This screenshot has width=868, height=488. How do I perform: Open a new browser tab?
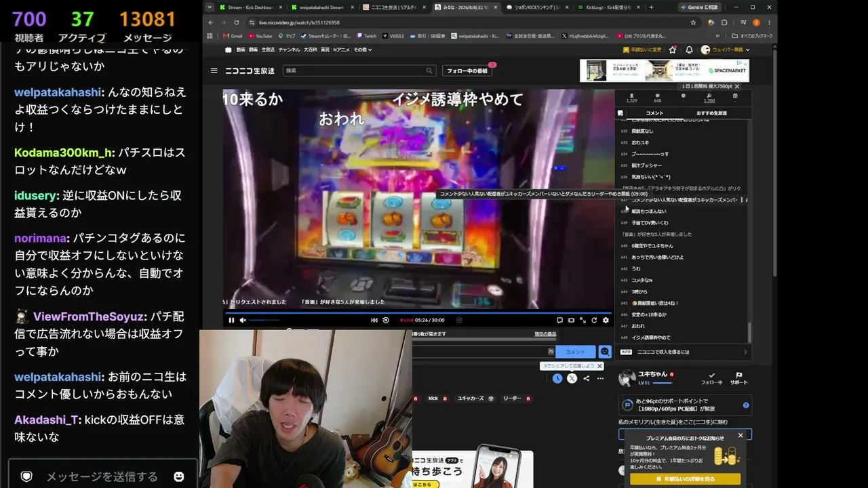pyautogui.click(x=651, y=7)
